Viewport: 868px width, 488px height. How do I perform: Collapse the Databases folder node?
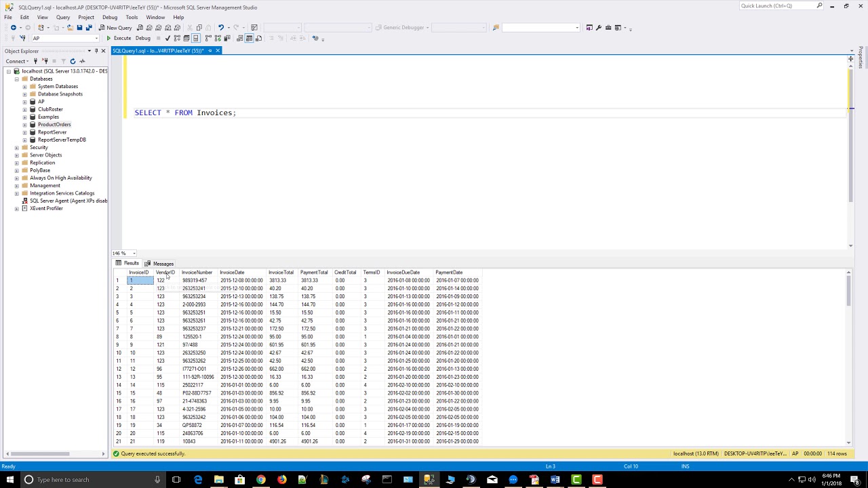[17, 79]
